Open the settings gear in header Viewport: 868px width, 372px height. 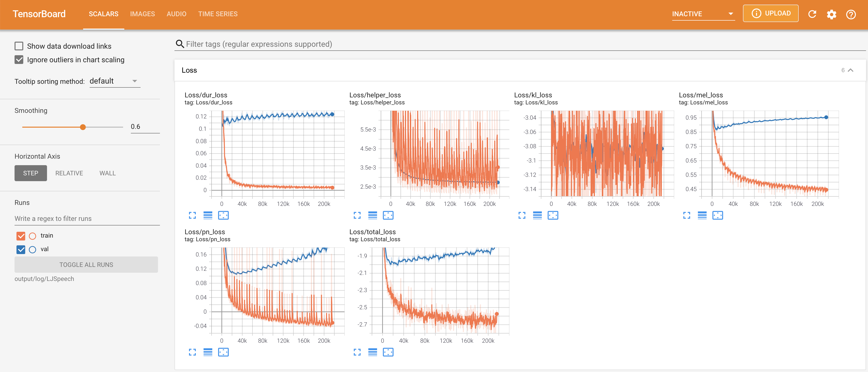click(831, 14)
